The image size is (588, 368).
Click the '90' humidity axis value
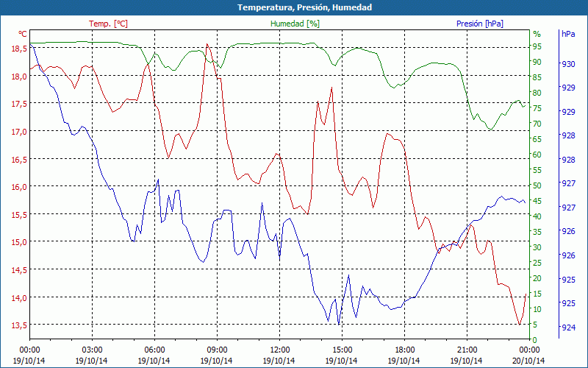(x=537, y=62)
